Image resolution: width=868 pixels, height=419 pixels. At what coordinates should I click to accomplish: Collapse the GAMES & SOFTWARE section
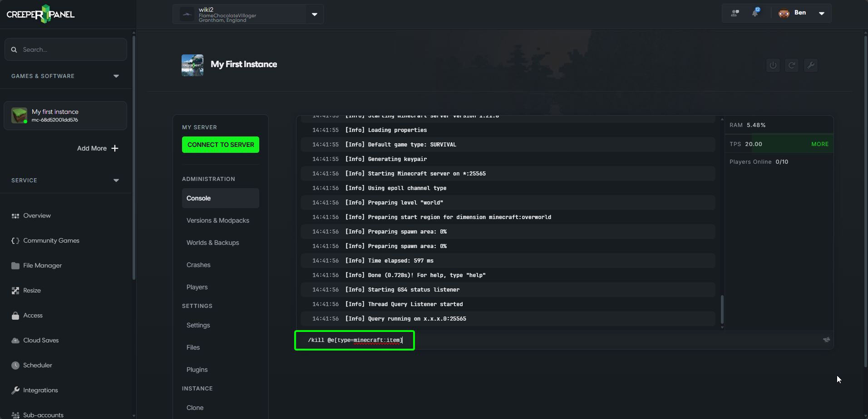(116, 76)
